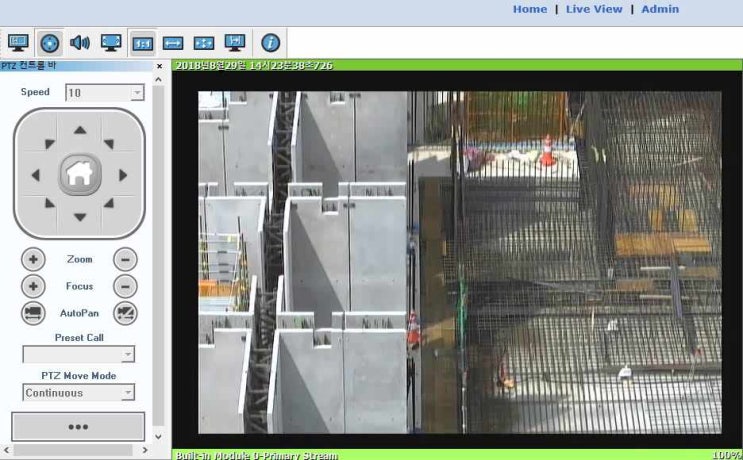
Task: Select the 1:1 original size view
Action: [x=142, y=43]
